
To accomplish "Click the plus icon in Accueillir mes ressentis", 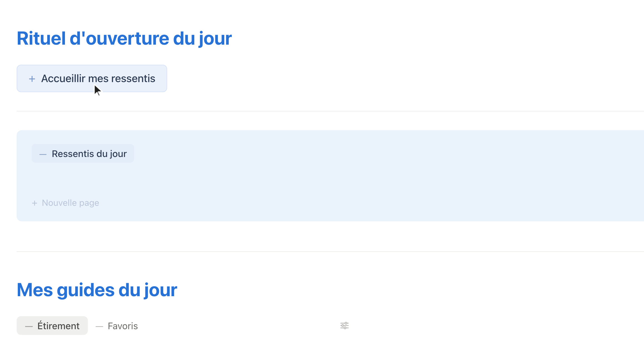I will click(32, 79).
